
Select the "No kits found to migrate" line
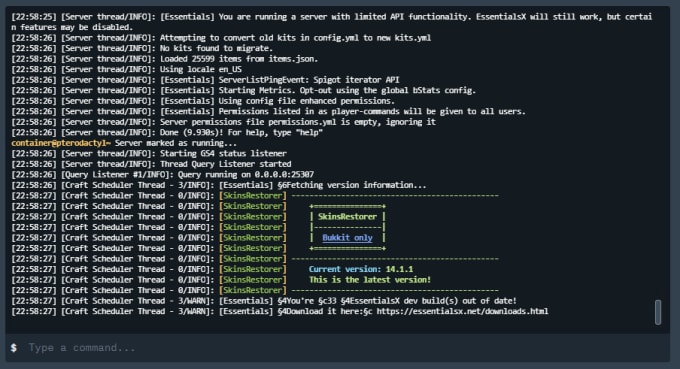click(x=142, y=48)
